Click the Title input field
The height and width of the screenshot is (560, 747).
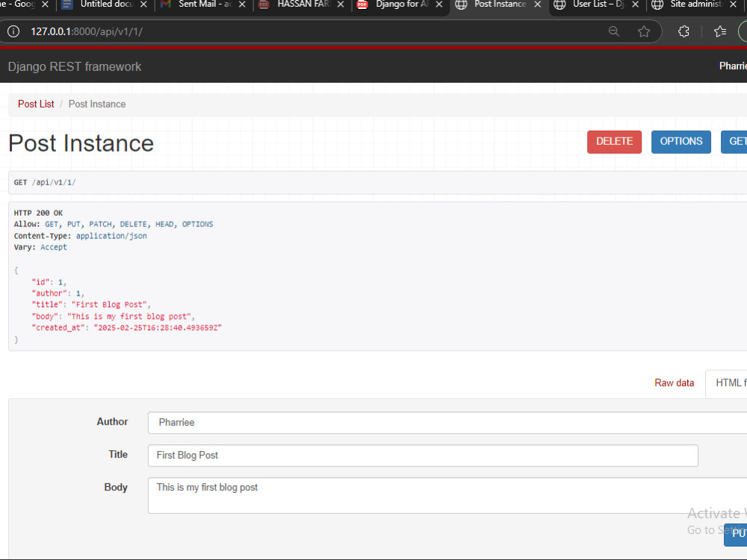423,455
